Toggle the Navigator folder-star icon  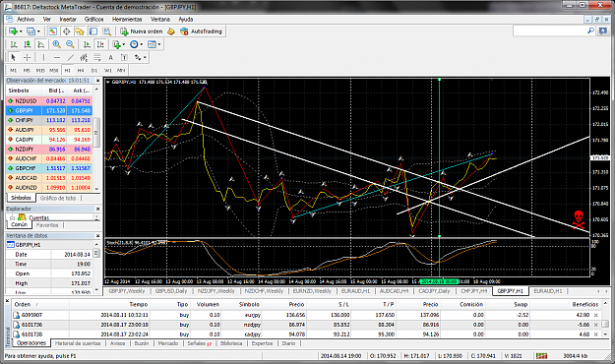pos(80,31)
